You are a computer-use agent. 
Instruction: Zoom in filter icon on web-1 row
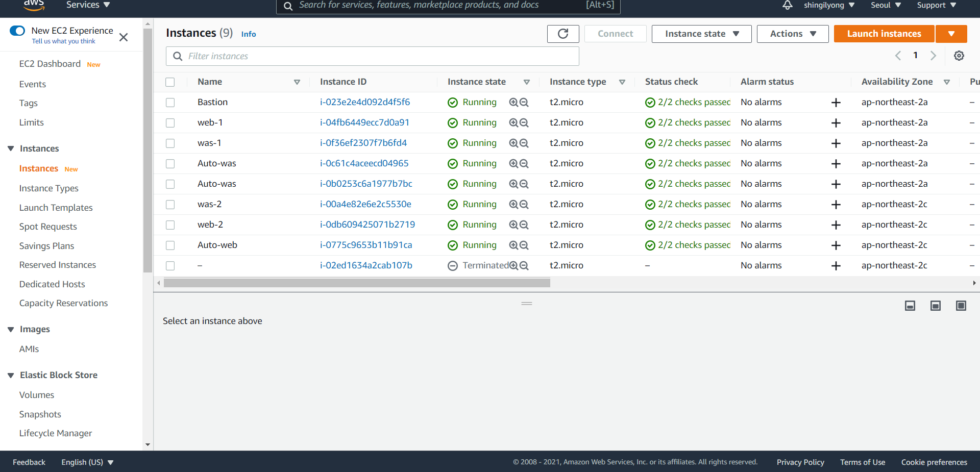point(513,122)
